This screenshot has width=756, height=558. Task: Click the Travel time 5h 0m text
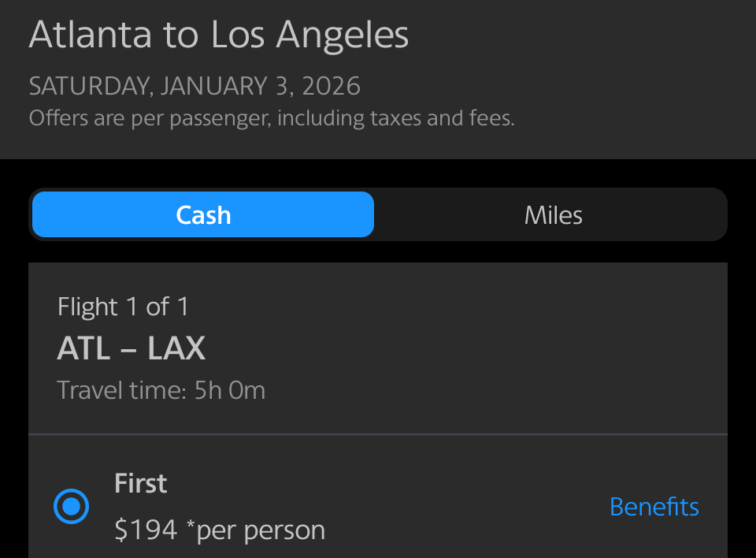[161, 389]
